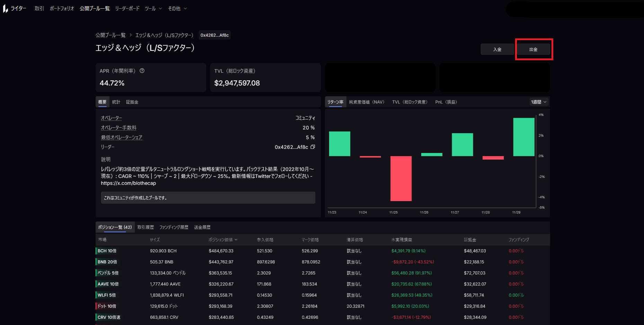Click the 出金 withdraw button

tap(533, 49)
